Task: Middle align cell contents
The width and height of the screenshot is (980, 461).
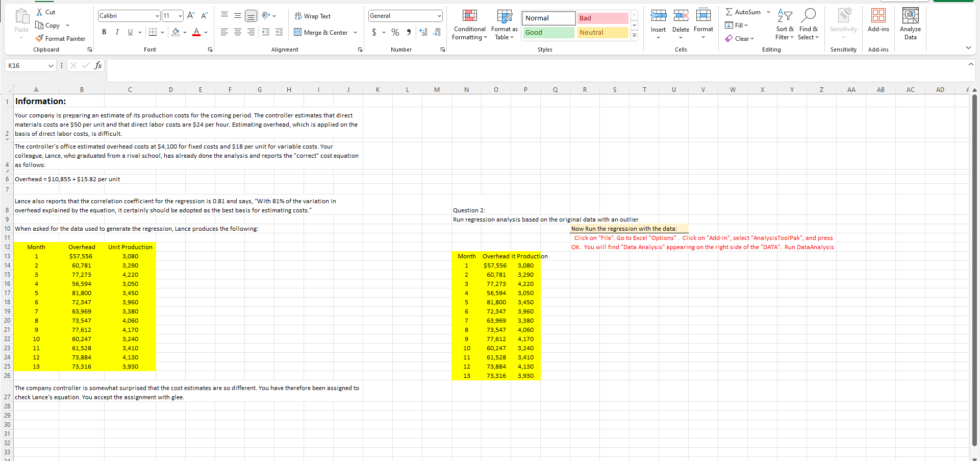Action: click(238, 16)
